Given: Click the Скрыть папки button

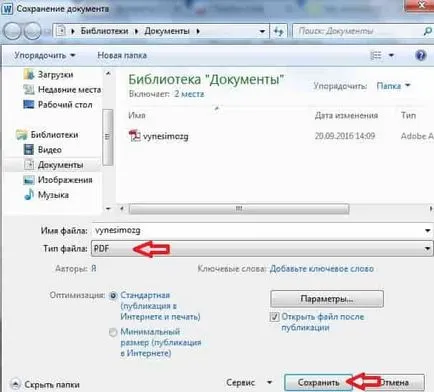Looking at the screenshot, I should [x=45, y=384].
